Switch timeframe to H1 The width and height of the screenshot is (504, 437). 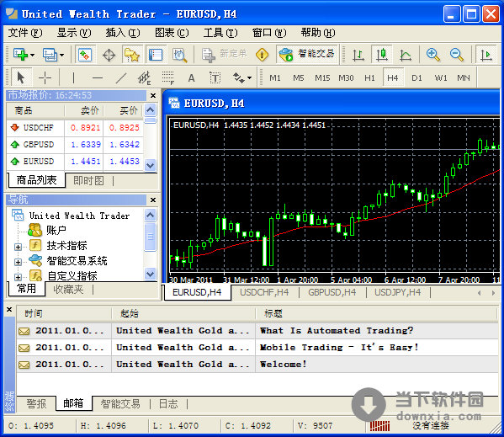[369, 77]
